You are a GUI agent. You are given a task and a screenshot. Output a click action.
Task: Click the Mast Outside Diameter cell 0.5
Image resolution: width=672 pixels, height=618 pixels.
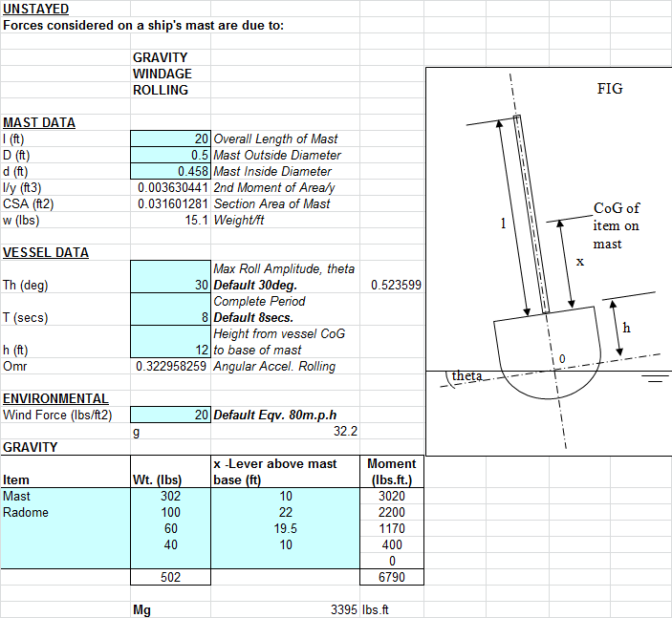coord(170,155)
